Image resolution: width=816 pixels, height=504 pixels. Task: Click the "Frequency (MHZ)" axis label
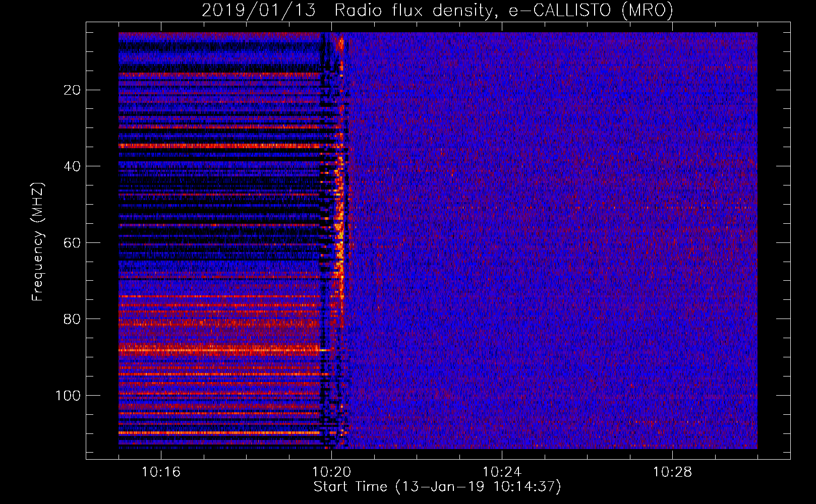[38, 242]
